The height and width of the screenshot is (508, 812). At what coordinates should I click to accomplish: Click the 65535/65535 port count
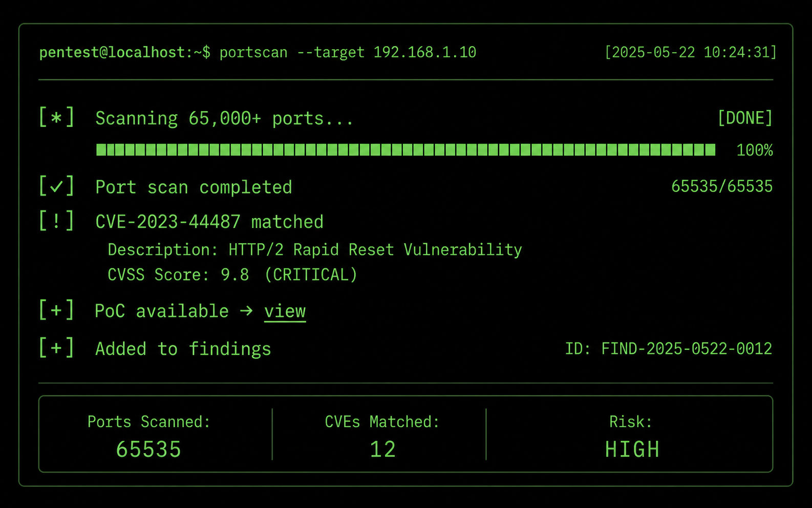[x=722, y=186]
